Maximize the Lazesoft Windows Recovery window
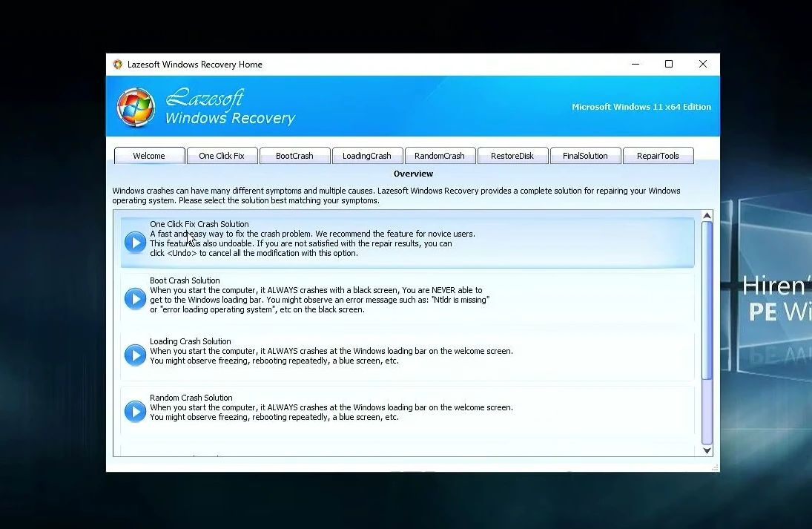 [669, 65]
